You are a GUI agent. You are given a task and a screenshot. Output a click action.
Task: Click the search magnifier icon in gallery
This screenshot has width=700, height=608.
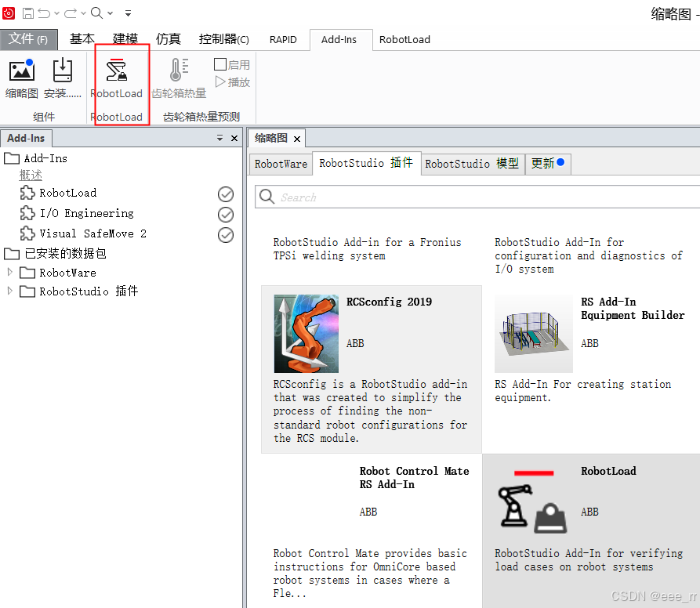tap(267, 197)
